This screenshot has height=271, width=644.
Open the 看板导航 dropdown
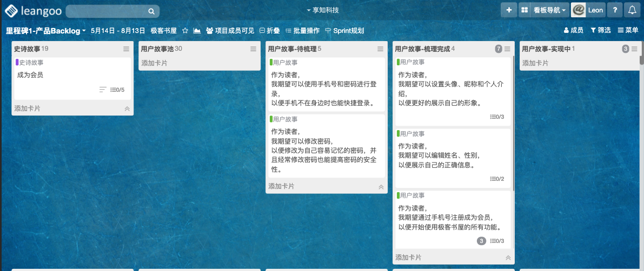click(544, 10)
